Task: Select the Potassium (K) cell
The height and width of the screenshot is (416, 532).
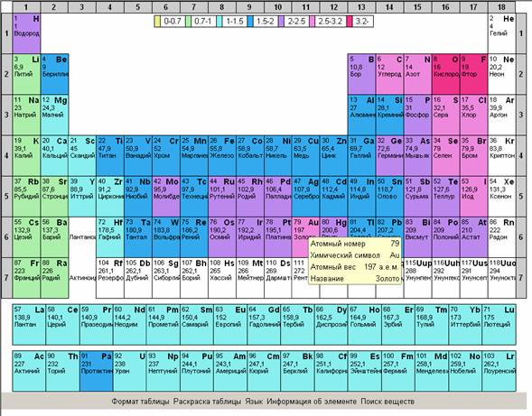Action: 26,155
